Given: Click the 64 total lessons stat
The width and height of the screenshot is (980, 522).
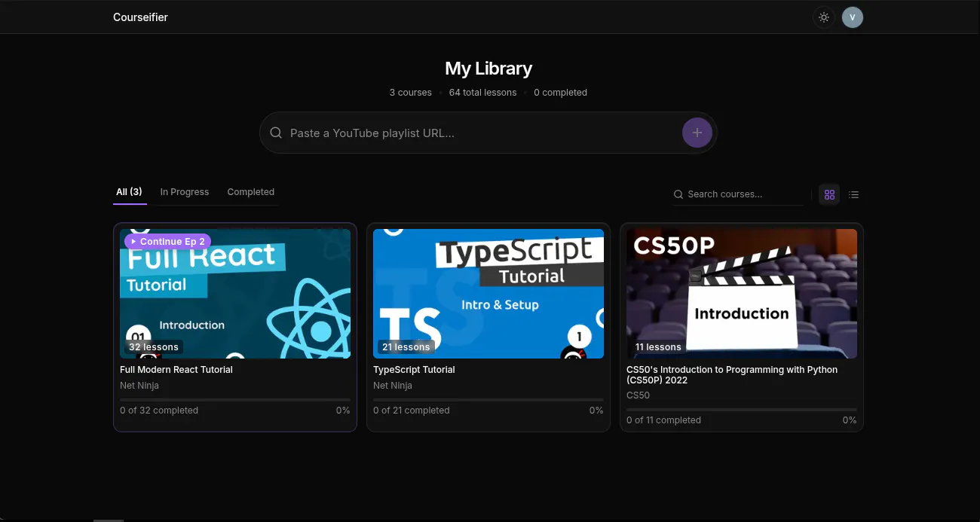Looking at the screenshot, I should 483,93.
